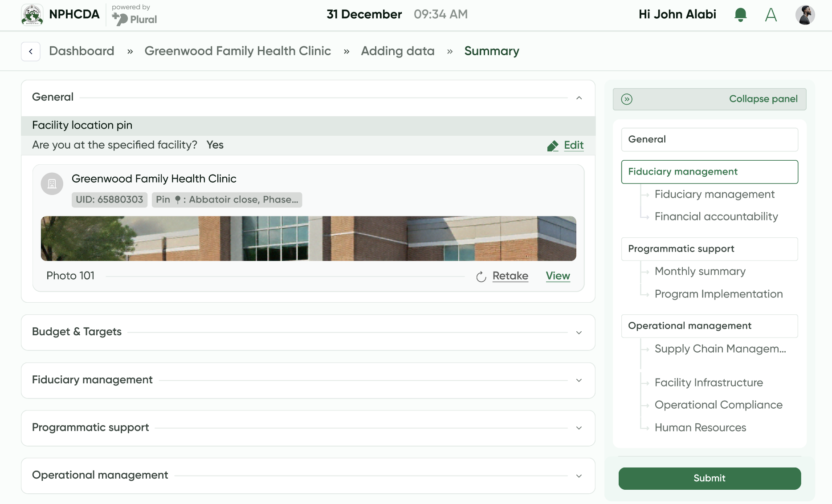The image size is (832, 504).
Task: Click the '09:34 AM' time
Action: [x=440, y=15]
